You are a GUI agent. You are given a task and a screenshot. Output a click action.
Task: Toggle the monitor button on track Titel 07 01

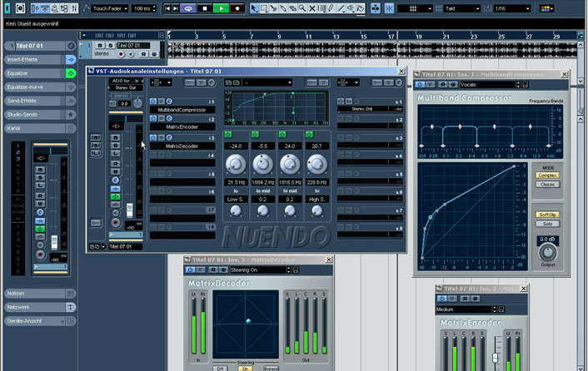[x=132, y=54]
